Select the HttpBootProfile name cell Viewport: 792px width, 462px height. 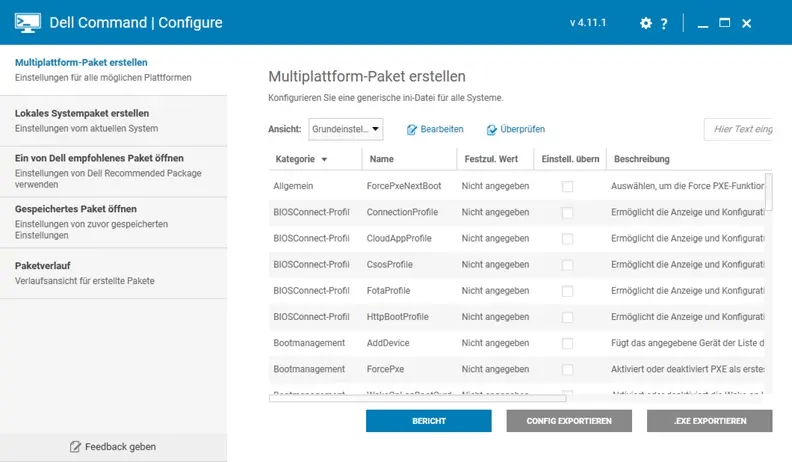[397, 317]
